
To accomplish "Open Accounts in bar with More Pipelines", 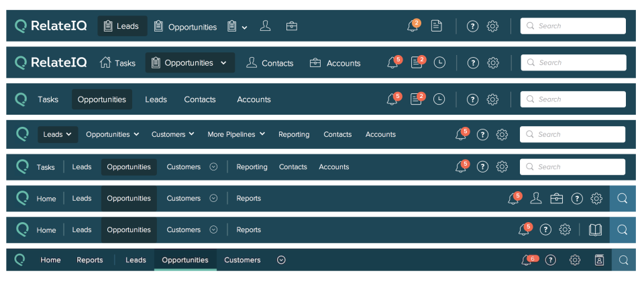I will tap(381, 134).
